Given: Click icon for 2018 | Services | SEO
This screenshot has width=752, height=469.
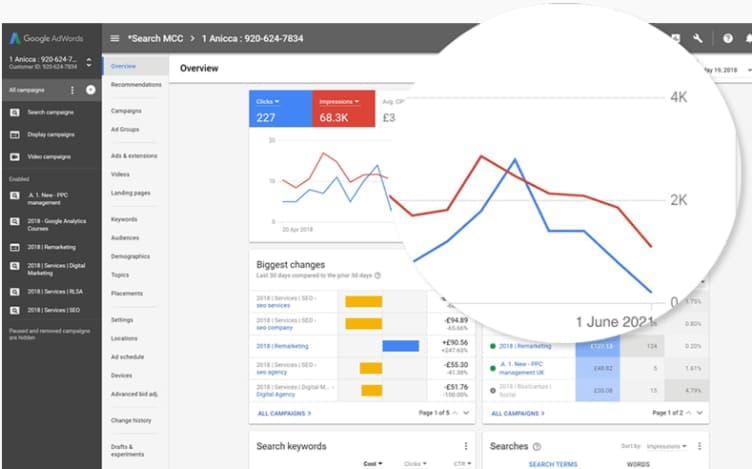Looking at the screenshot, I should pos(15,310).
